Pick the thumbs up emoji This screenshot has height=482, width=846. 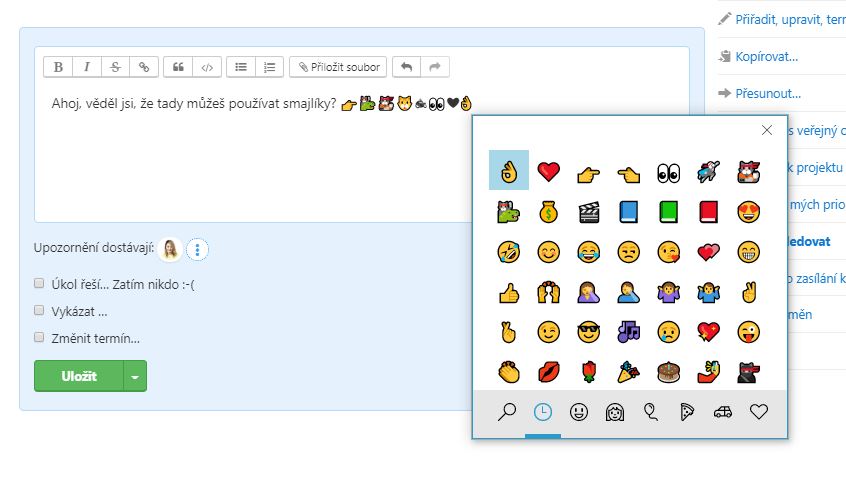[x=509, y=293]
